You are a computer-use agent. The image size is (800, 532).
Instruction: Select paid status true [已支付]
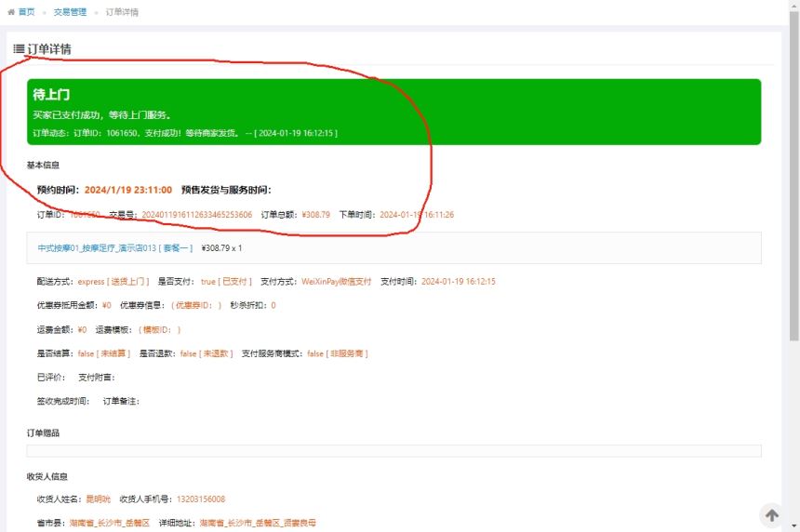pyautogui.click(x=227, y=282)
